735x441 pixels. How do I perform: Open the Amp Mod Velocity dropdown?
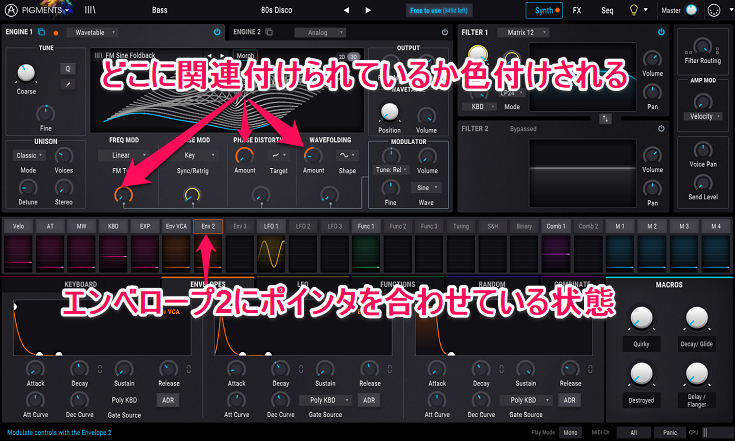point(703,116)
